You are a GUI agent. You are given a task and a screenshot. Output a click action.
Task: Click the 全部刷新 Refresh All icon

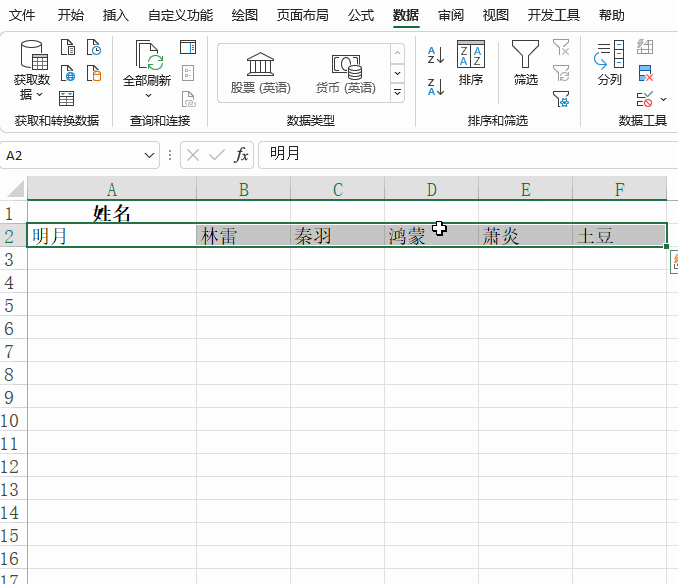(x=149, y=55)
